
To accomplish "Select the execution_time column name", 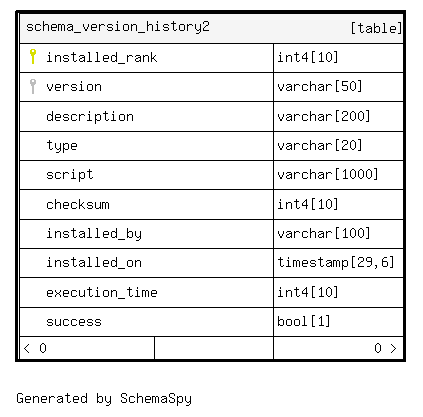I will [102, 292].
